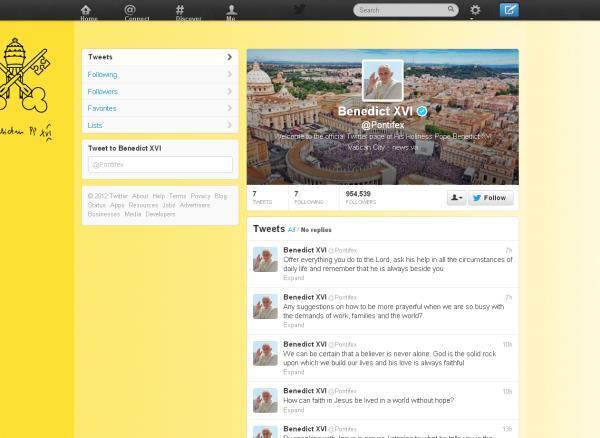
Task: Follow Benedict XVI
Action: (491, 198)
